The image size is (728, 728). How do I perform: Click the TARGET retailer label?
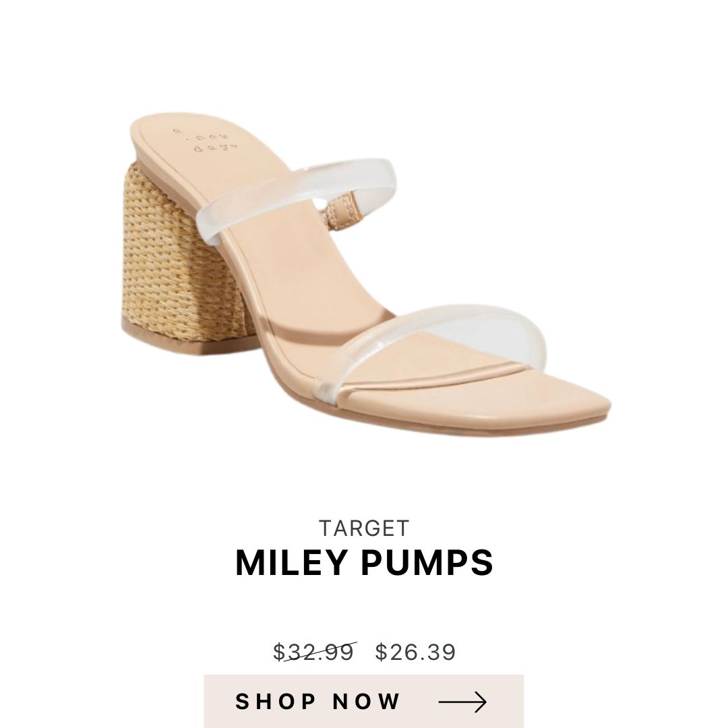tap(364, 528)
